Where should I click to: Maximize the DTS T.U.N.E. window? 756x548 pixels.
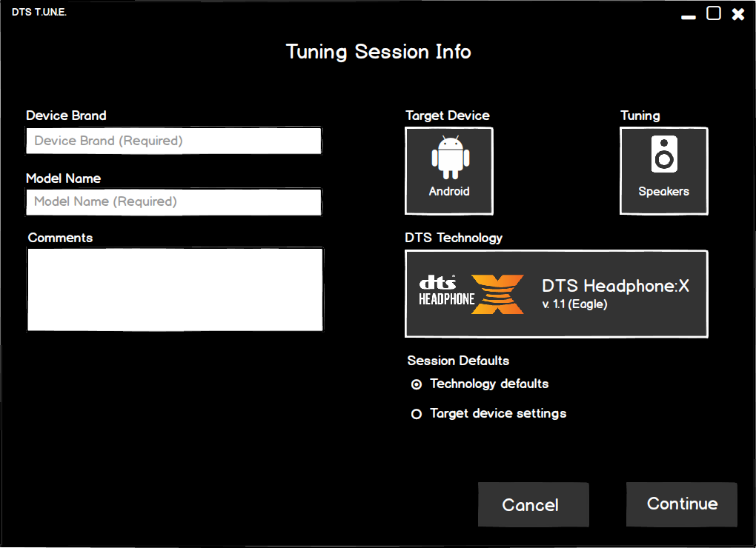[x=714, y=13]
